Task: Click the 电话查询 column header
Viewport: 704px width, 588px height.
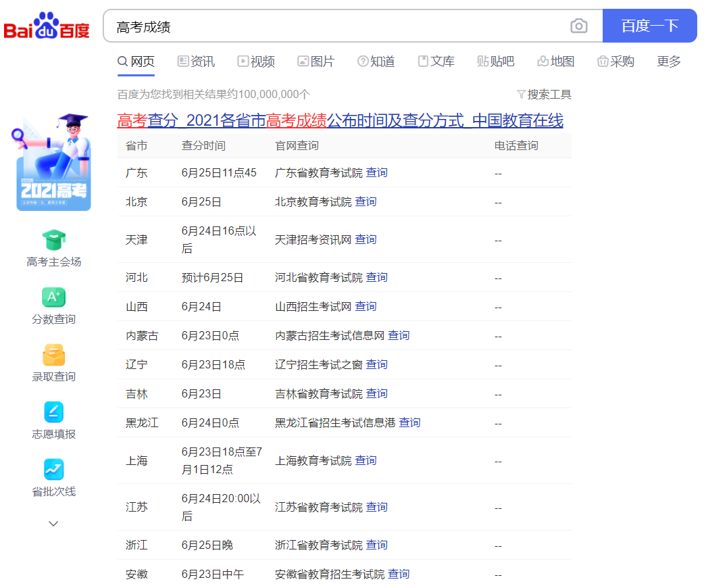Action: pos(516,145)
